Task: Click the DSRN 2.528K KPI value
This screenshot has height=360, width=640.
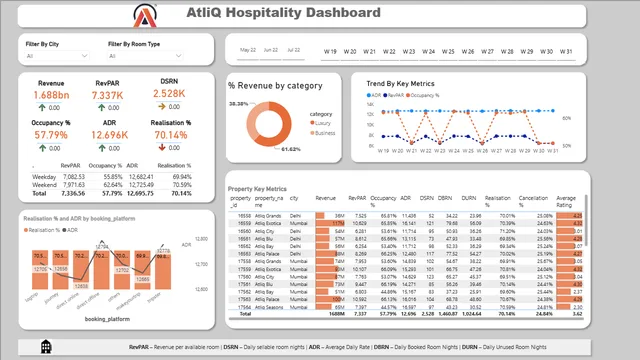Action: [169, 93]
